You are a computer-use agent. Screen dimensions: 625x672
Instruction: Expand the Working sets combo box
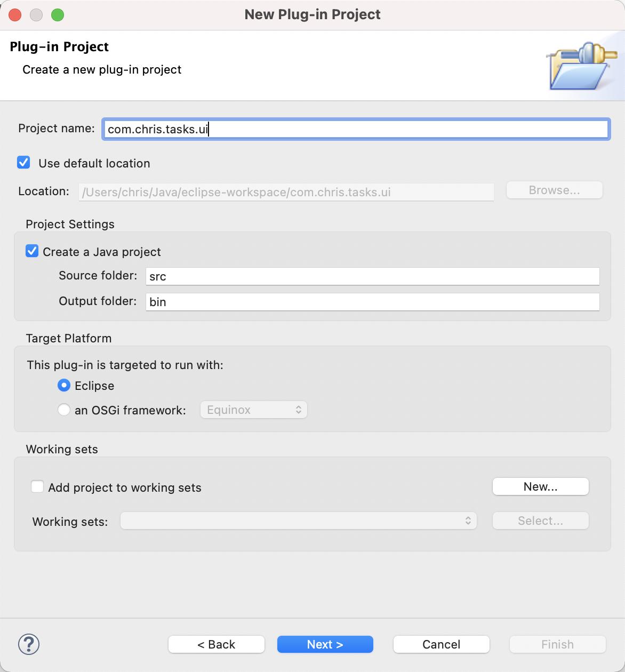coord(299,521)
